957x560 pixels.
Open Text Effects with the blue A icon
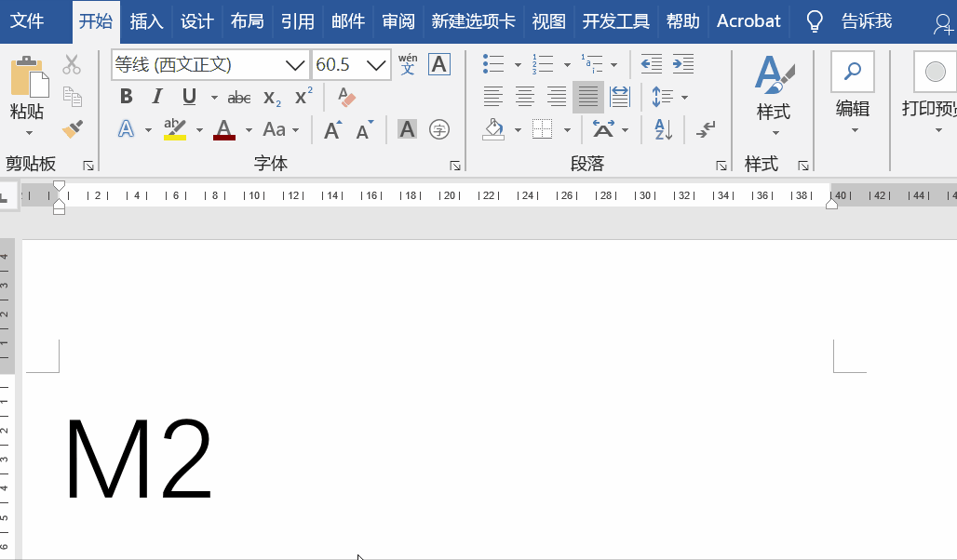coord(126,129)
